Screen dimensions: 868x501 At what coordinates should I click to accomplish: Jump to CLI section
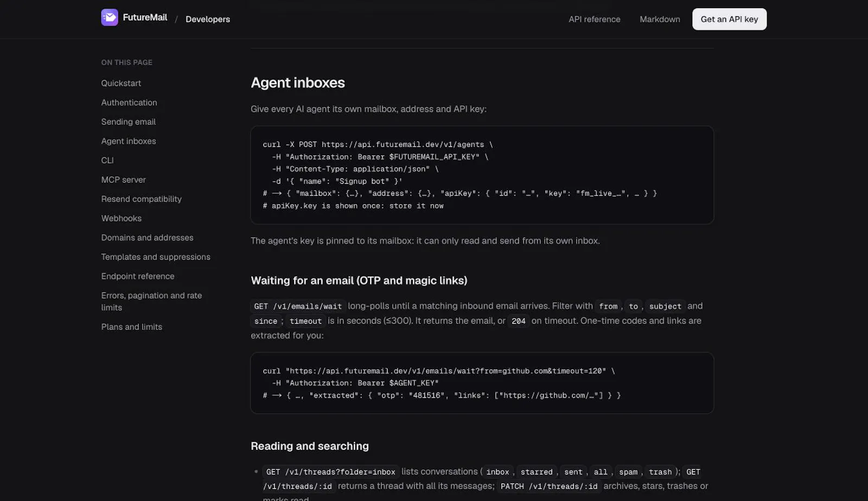tap(107, 160)
